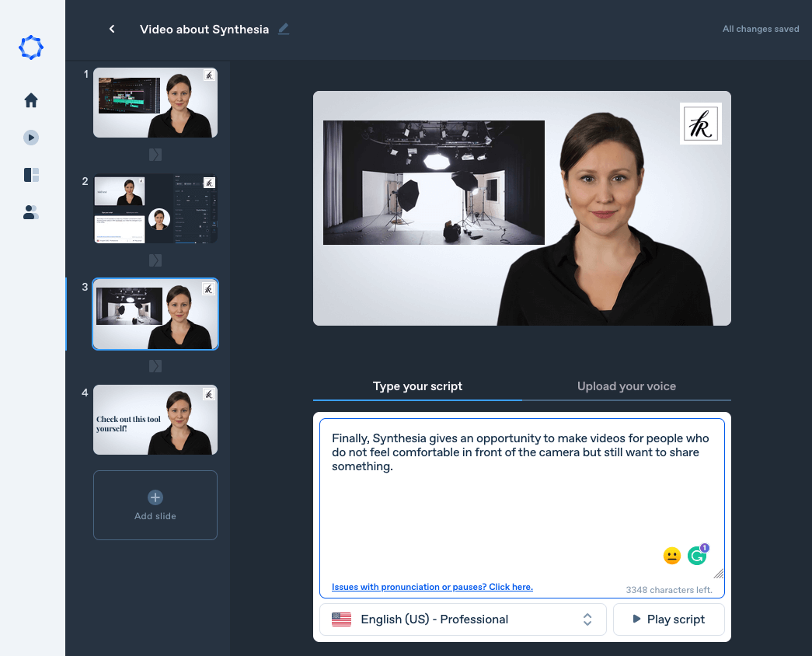Open the avatars section using the people icon
The width and height of the screenshot is (812, 656).
[x=30, y=211]
